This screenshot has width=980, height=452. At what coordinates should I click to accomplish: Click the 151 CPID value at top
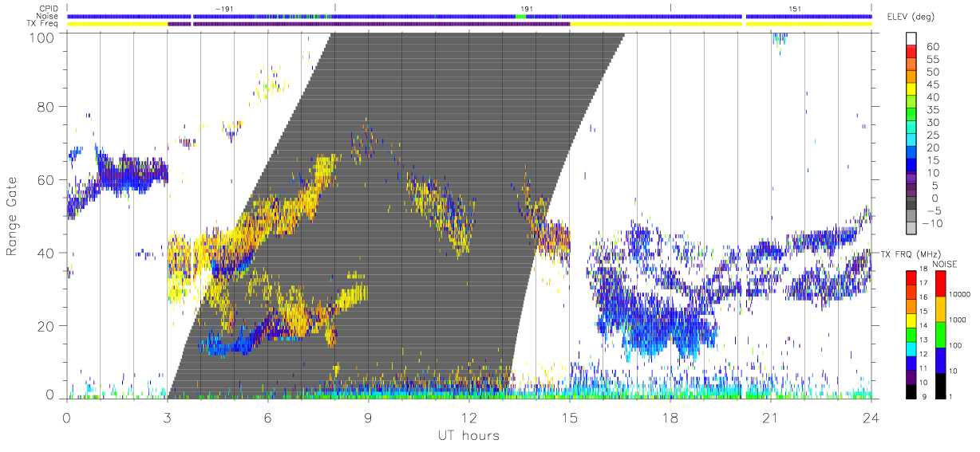795,9
